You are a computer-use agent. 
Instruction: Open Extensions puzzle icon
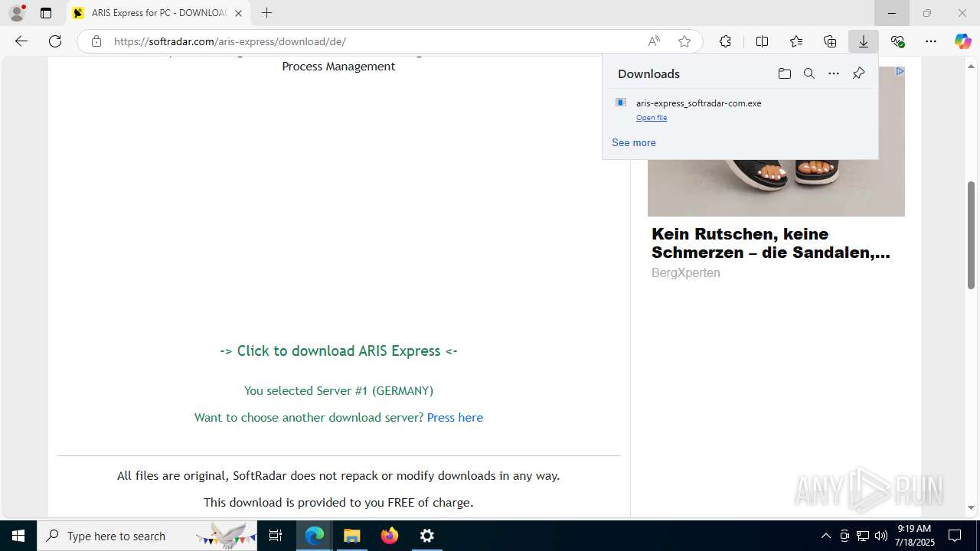[x=725, y=41]
